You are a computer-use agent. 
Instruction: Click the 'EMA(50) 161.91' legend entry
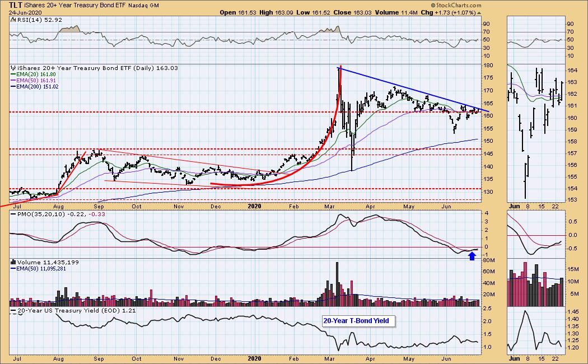33,81
